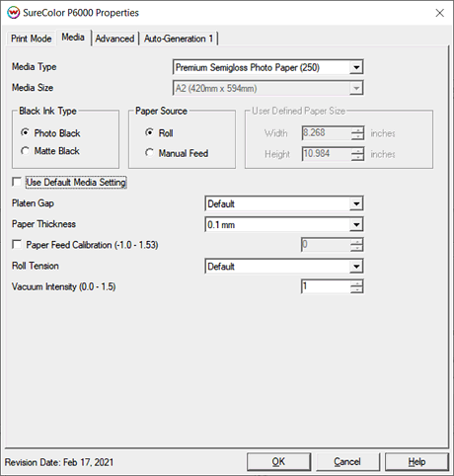
Task: Click the SureColor app icon in title bar
Action: (x=14, y=13)
